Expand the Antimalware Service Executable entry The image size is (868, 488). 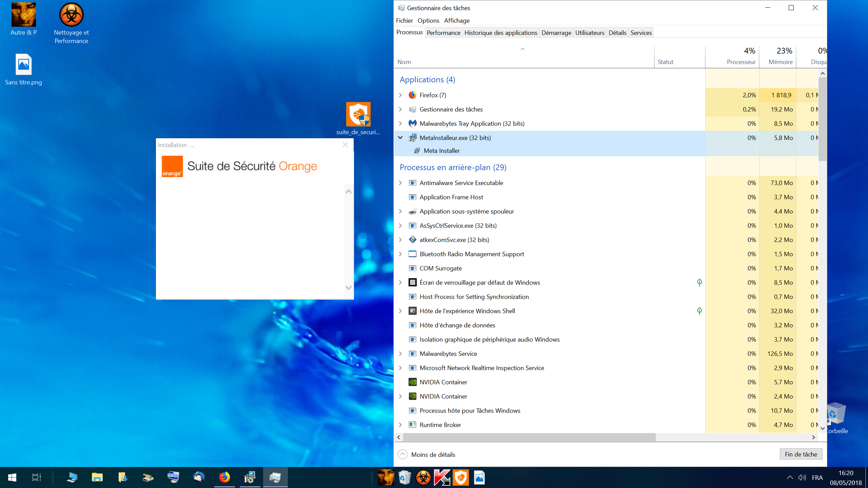click(x=400, y=183)
